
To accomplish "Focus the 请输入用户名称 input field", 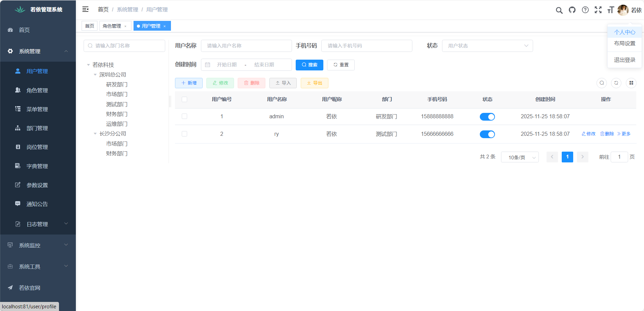I will (x=246, y=46).
